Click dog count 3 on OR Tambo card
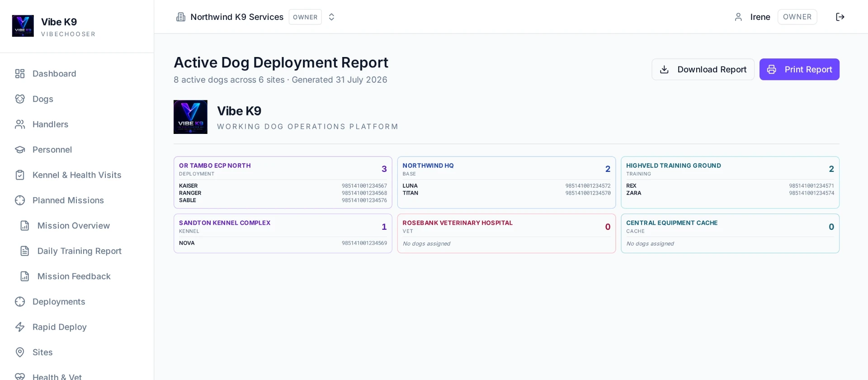Viewport: 868px width, 380px height. [x=384, y=169]
